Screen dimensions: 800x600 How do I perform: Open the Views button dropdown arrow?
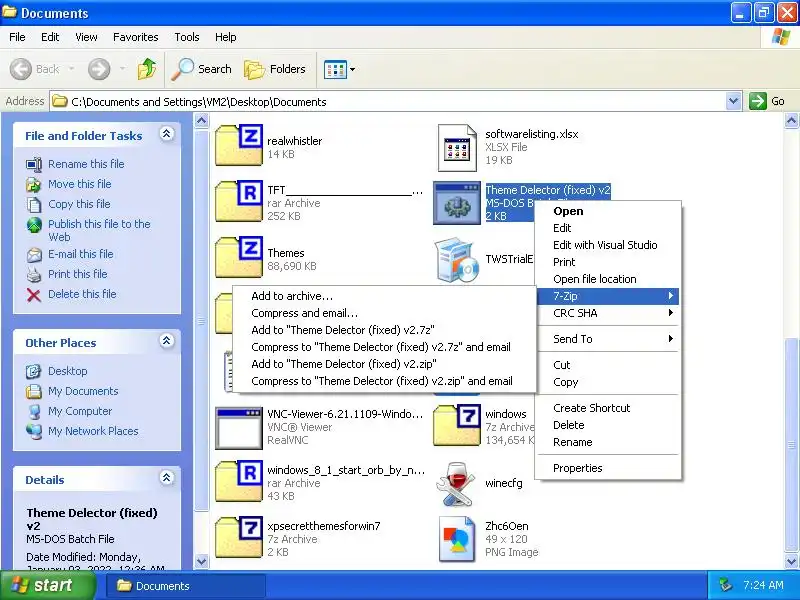(353, 69)
